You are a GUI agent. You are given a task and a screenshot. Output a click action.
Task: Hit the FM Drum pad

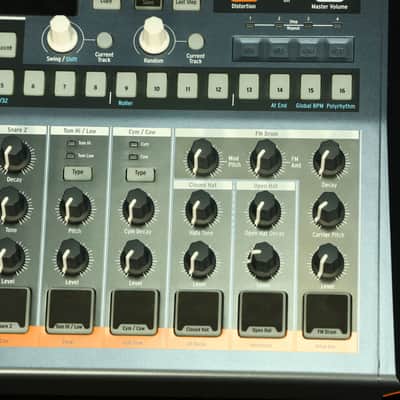327,316
